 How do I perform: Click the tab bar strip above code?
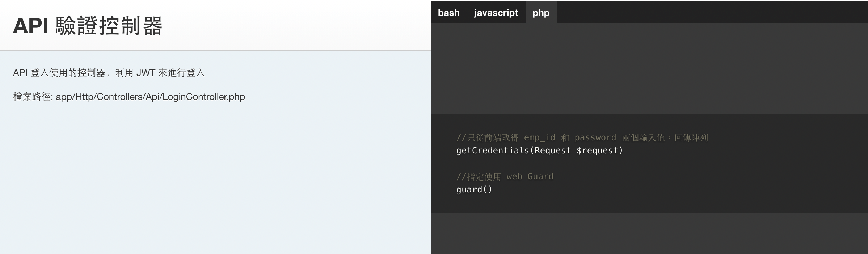[x=688, y=13]
